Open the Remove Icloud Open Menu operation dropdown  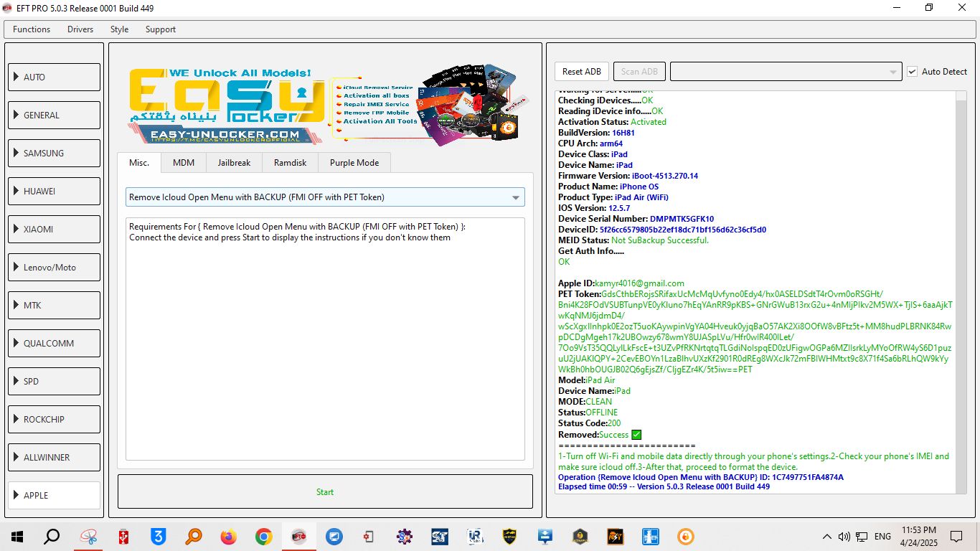pos(325,197)
